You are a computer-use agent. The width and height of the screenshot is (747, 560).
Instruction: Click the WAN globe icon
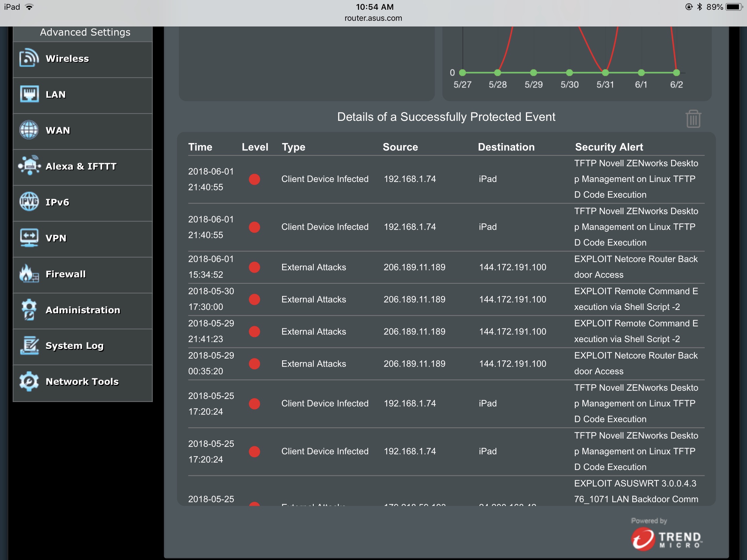29,130
